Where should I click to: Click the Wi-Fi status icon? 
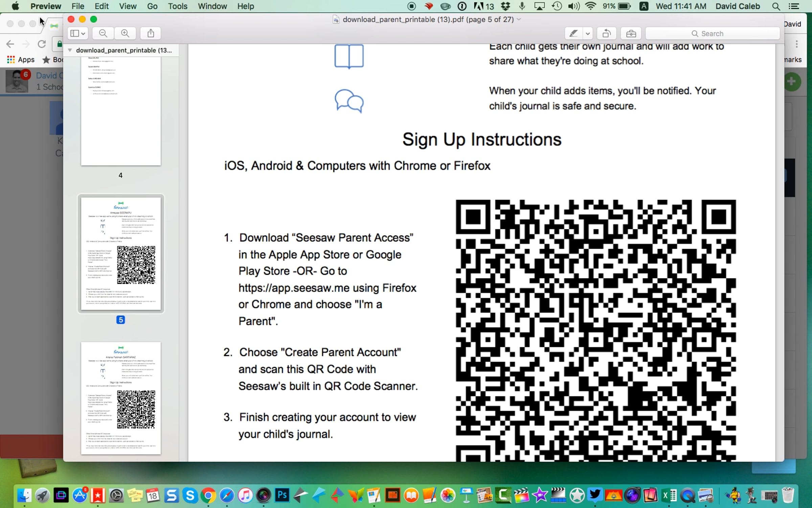coord(590,6)
